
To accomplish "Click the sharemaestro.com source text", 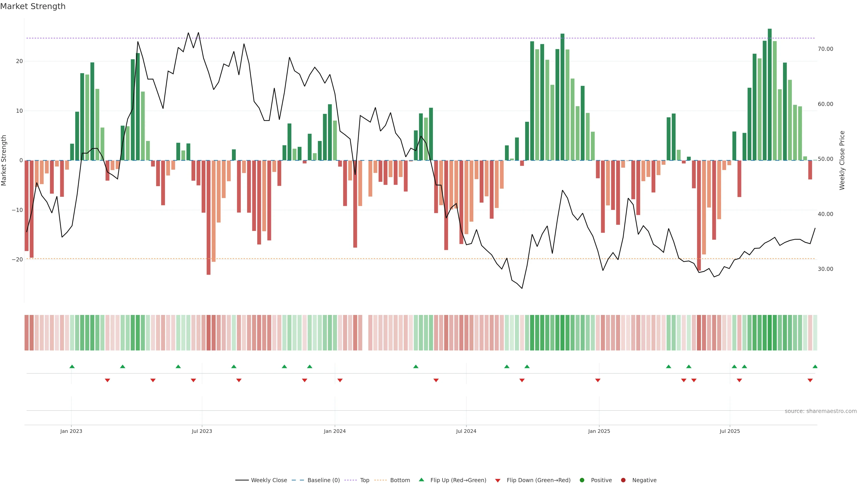I will (x=821, y=411).
